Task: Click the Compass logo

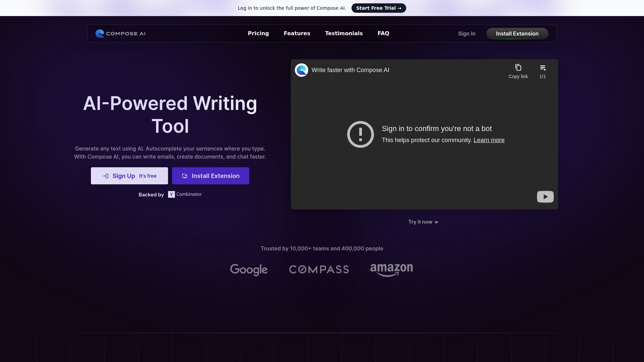Action: tap(319, 269)
